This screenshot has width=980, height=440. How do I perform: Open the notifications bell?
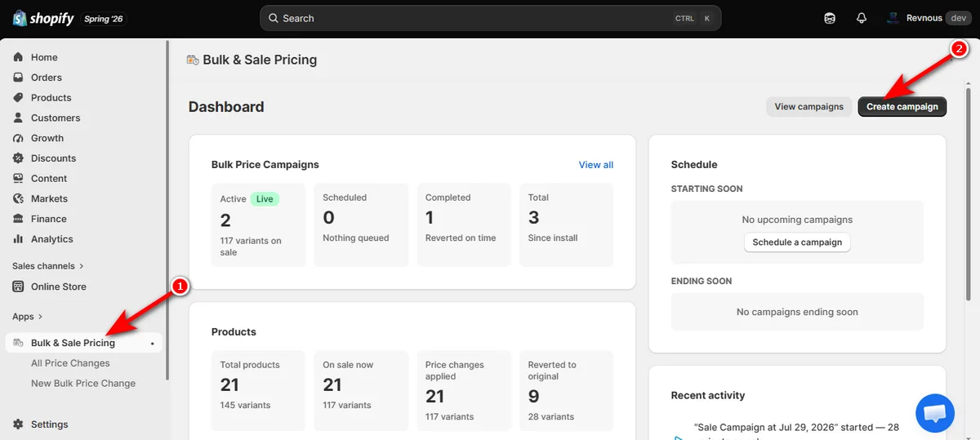tap(862, 18)
